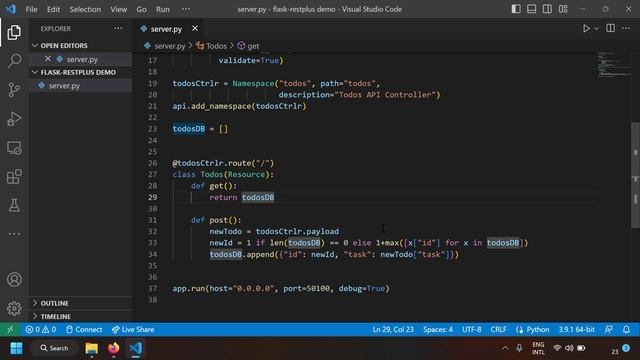Open the Accounts icon
Image resolution: width=640 pixels, height=360 pixels.
(14, 280)
